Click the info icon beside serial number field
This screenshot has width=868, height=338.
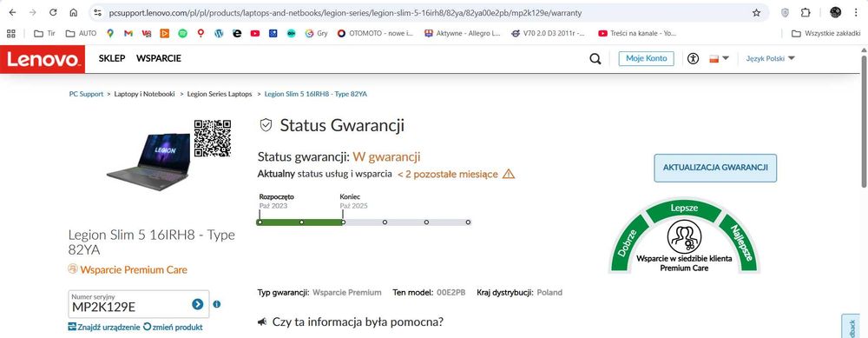click(216, 304)
